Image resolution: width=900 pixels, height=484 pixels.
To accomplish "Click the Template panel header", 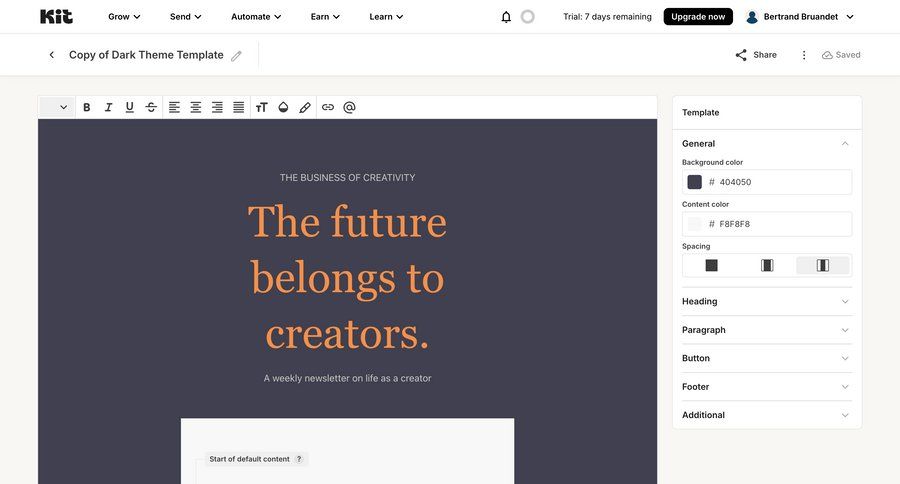I will (x=700, y=113).
